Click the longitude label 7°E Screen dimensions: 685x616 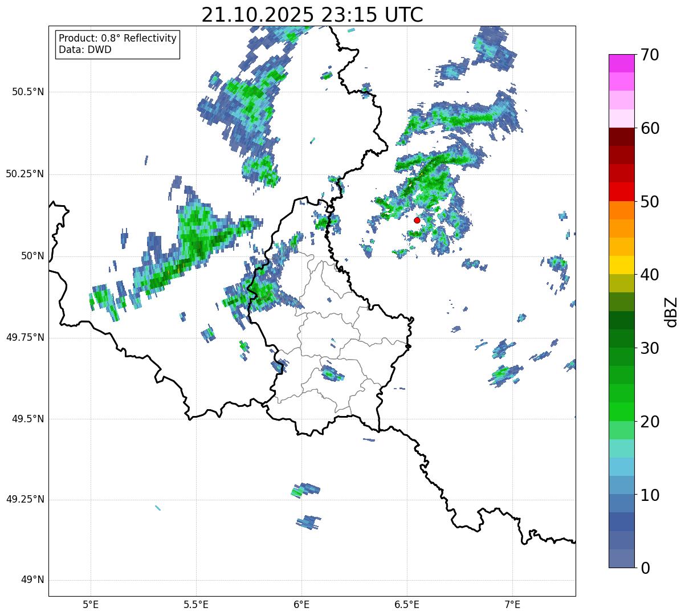pos(512,605)
